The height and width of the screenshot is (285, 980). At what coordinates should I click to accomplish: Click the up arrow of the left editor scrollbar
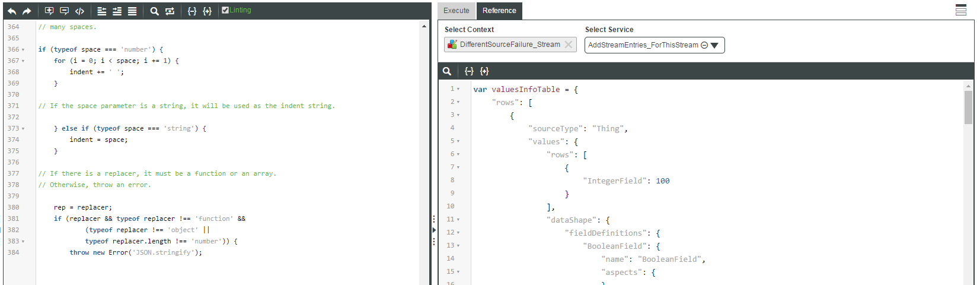coord(424,26)
